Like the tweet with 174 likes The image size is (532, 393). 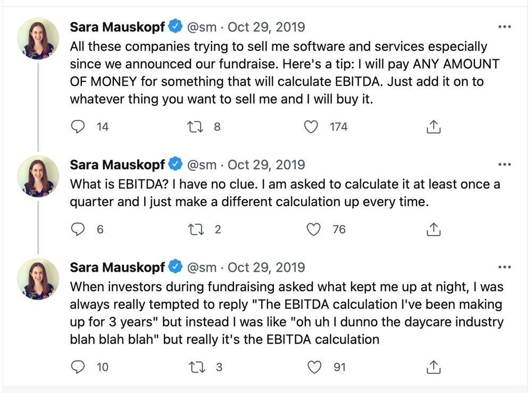(311, 127)
